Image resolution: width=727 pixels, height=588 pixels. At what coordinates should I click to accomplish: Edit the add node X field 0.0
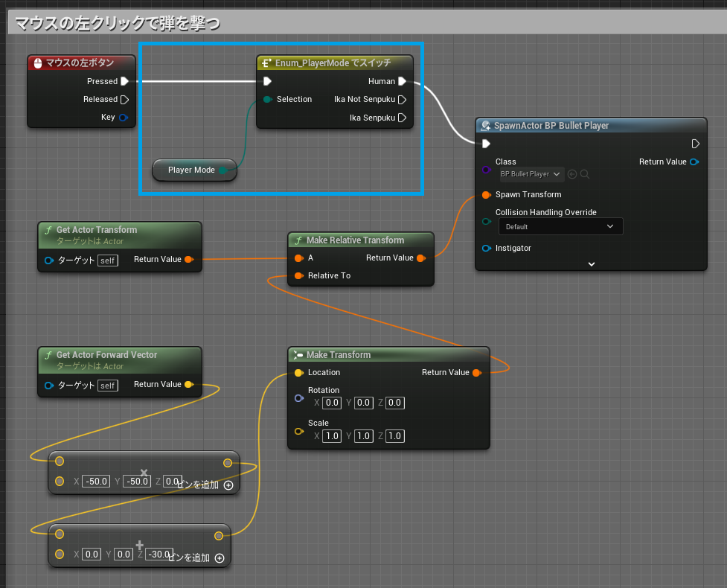92,555
